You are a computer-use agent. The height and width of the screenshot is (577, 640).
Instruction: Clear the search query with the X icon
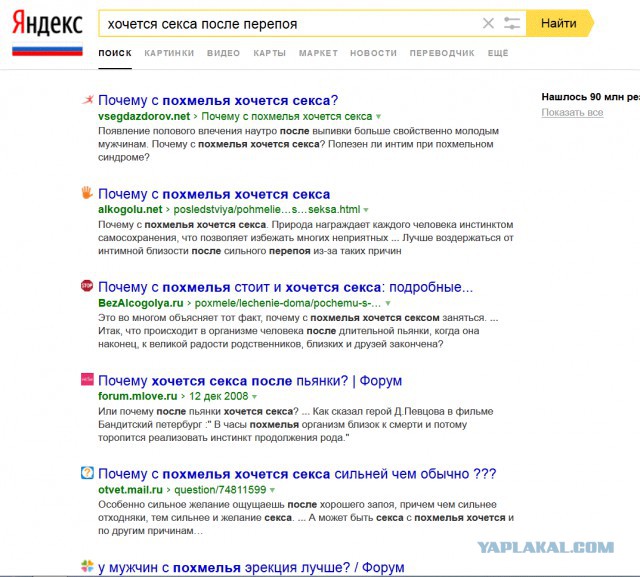coord(488,23)
